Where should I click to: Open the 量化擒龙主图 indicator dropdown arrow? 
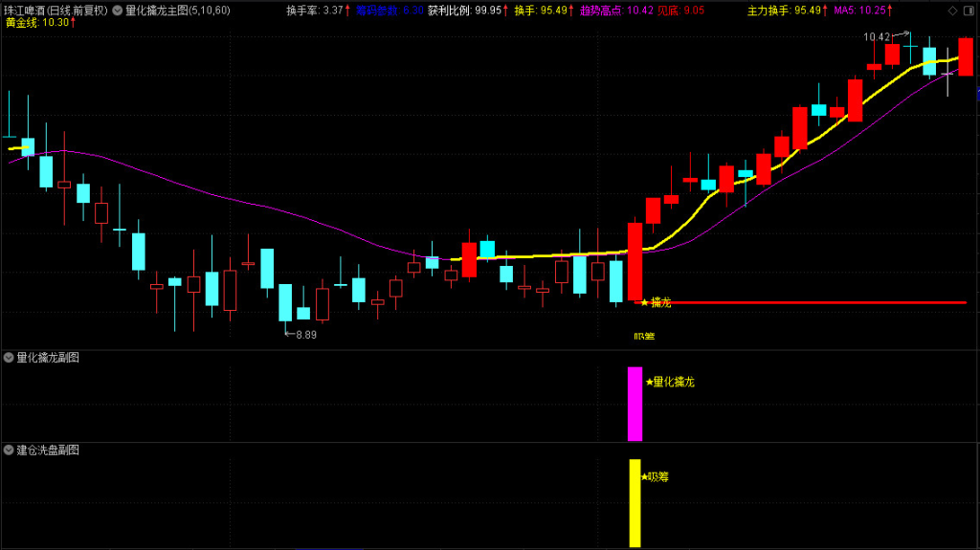pos(117,11)
